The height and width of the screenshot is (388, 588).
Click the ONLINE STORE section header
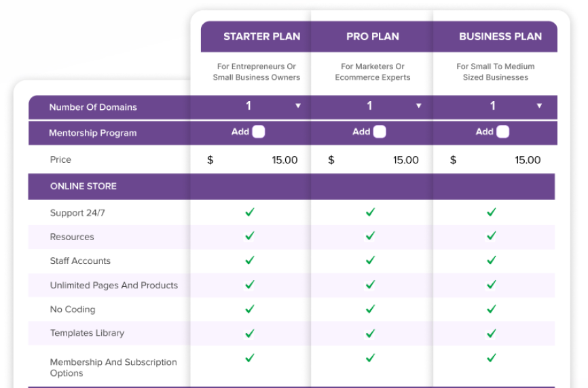[291, 187]
